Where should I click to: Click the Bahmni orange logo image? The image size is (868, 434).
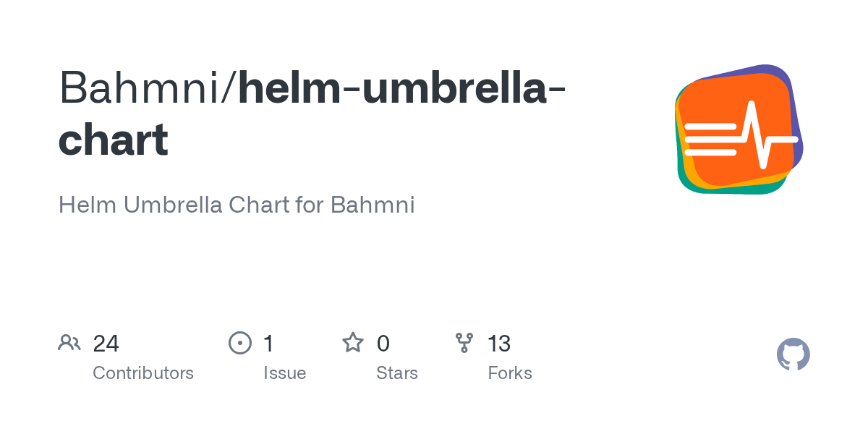[x=739, y=129]
